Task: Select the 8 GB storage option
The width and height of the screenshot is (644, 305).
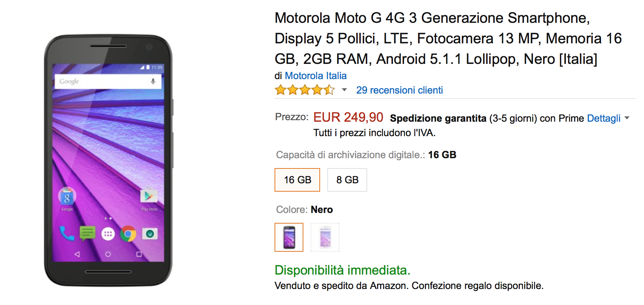Action: tap(347, 180)
